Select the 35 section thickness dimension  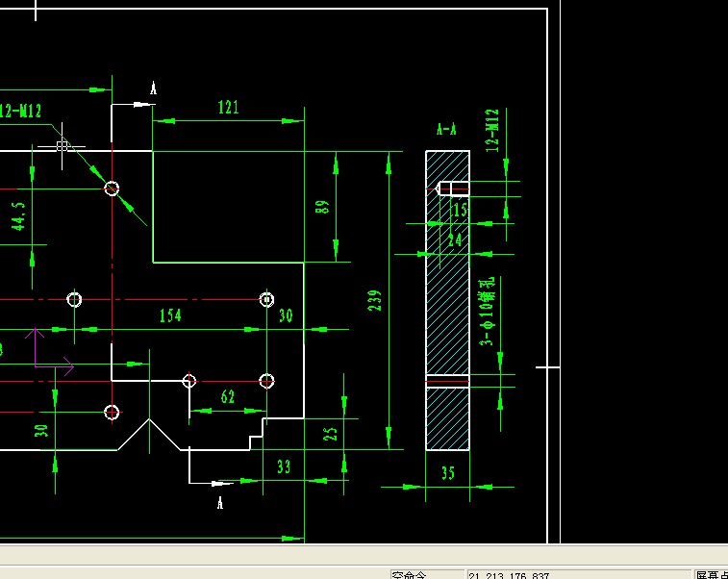tap(447, 473)
